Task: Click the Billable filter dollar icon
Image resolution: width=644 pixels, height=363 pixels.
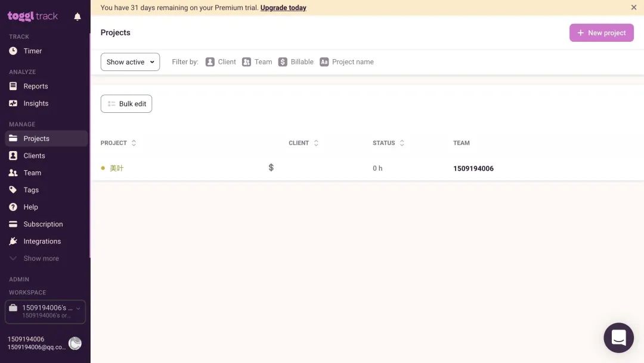Action: [x=283, y=61]
